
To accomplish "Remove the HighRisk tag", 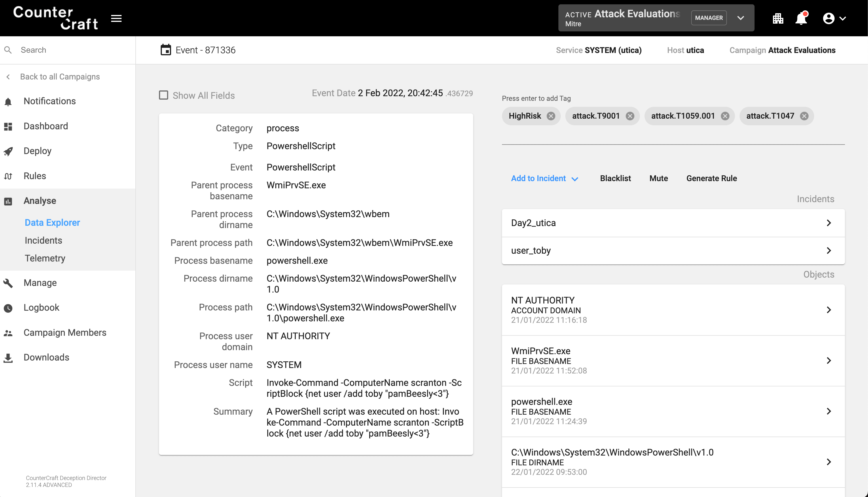I will pos(551,116).
